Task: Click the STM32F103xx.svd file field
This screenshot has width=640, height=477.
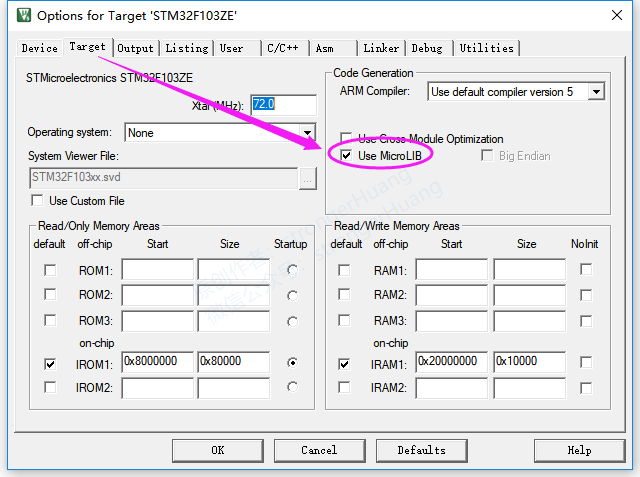Action: pyautogui.click(x=164, y=178)
